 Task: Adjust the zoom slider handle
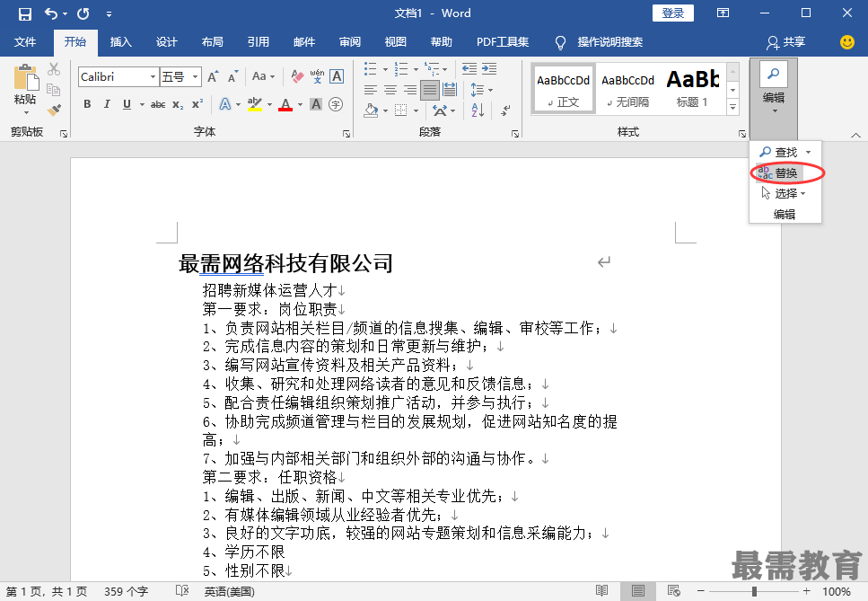pyautogui.click(x=754, y=591)
